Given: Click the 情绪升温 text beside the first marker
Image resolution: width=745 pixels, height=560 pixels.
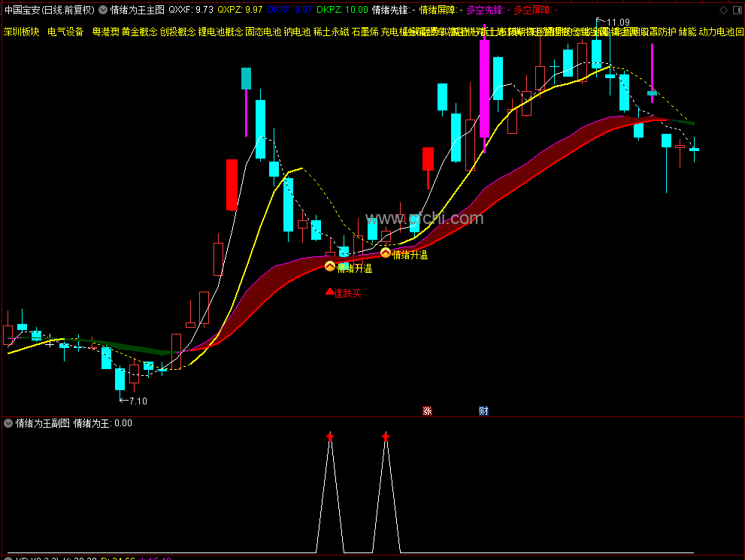Looking at the screenshot, I should (x=354, y=269).
